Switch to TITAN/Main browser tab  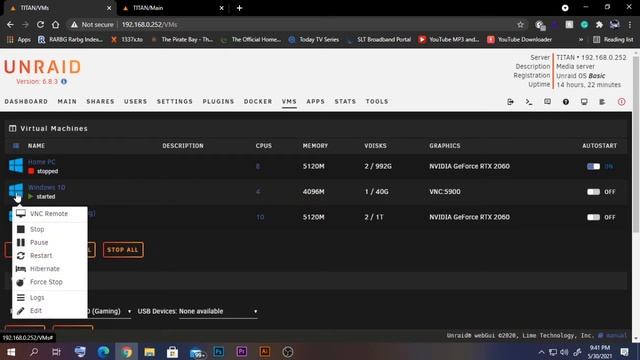coord(172,8)
